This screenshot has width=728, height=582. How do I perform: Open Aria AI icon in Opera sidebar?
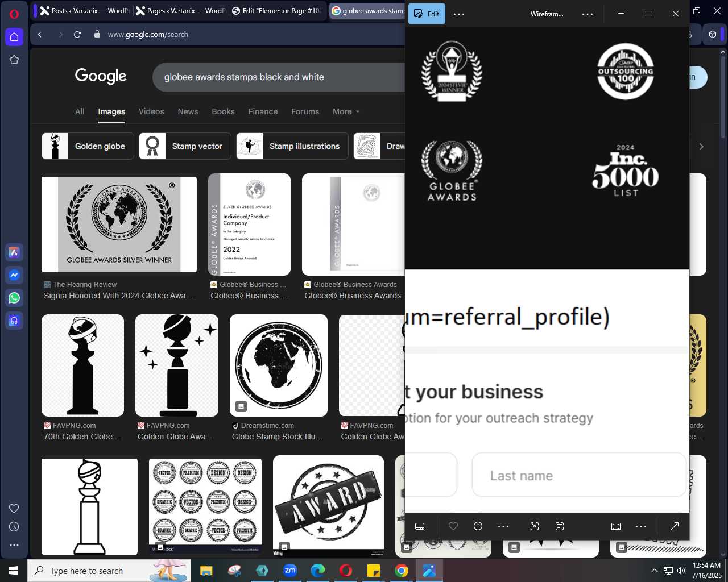pos(14,252)
